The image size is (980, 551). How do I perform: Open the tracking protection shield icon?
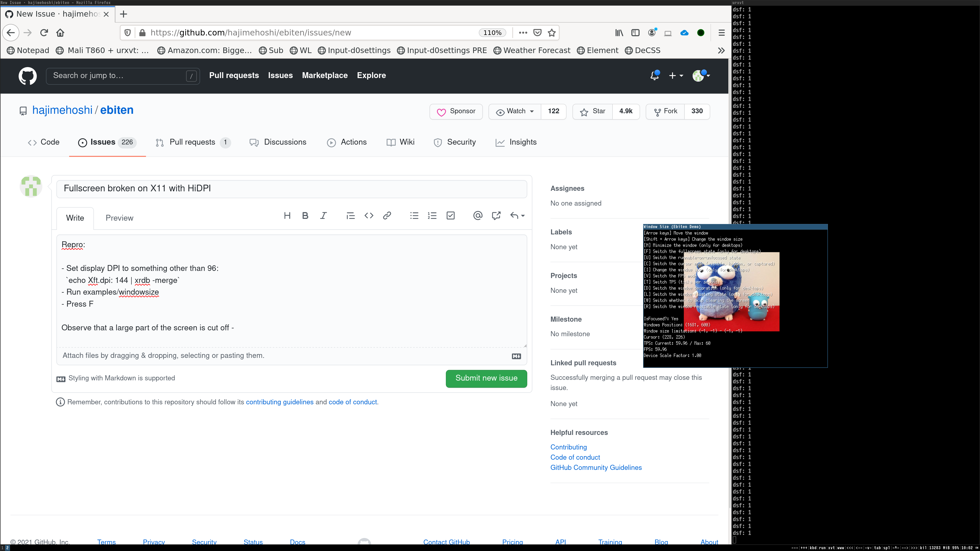pyautogui.click(x=128, y=33)
